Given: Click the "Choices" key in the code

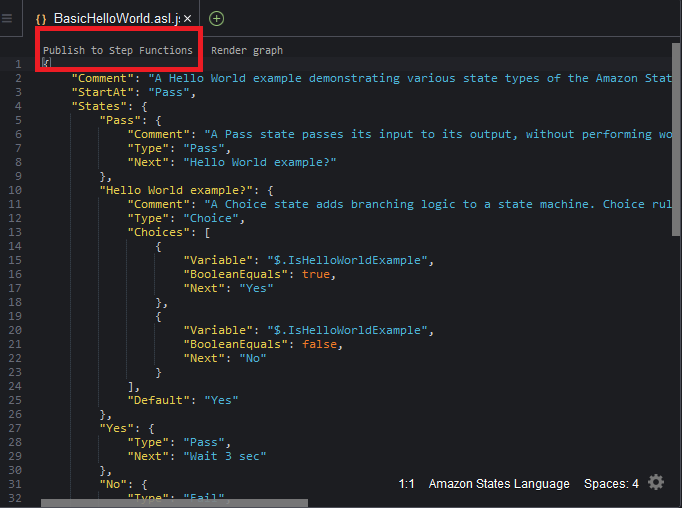Looking at the screenshot, I should point(159,232).
